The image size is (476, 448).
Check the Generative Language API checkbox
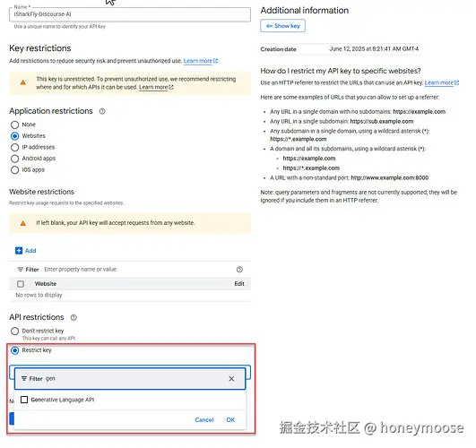(24, 400)
